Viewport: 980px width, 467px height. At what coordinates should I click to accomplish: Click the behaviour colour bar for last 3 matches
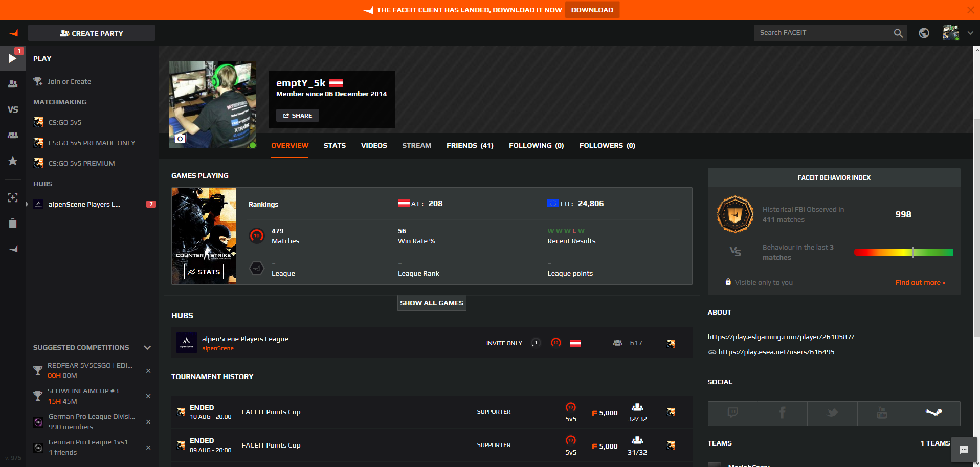point(903,252)
